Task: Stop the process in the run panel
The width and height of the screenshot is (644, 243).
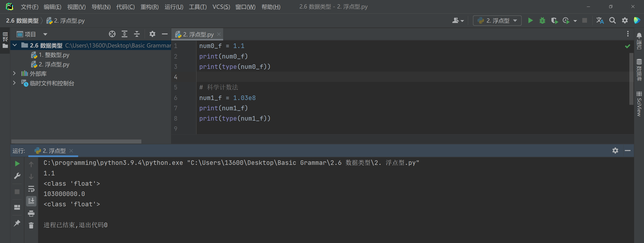Action: tap(17, 192)
